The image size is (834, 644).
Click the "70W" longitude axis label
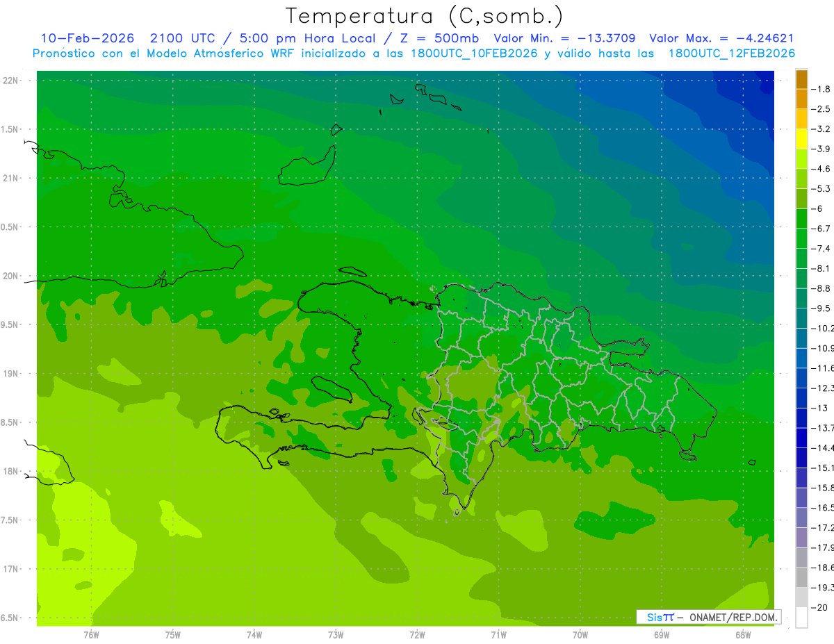pyautogui.click(x=580, y=634)
